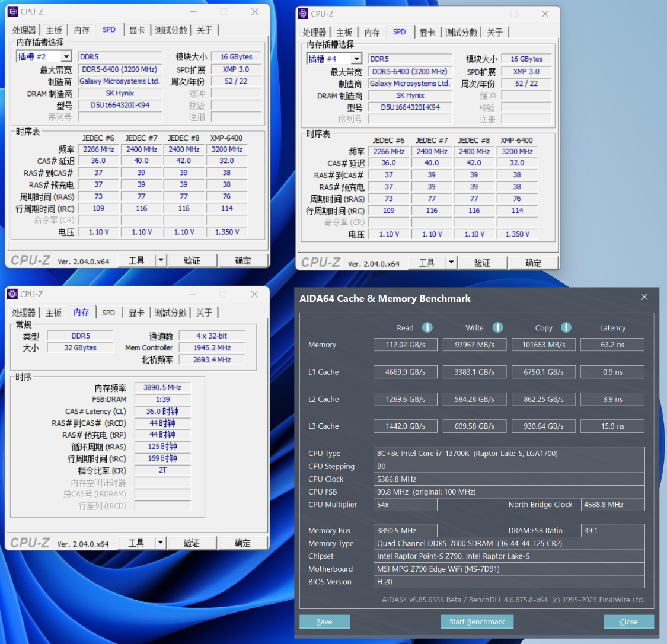Open 测試分數 tab in slot #4 CPU-Z
Screen dimensions: 667x644
click(x=461, y=33)
